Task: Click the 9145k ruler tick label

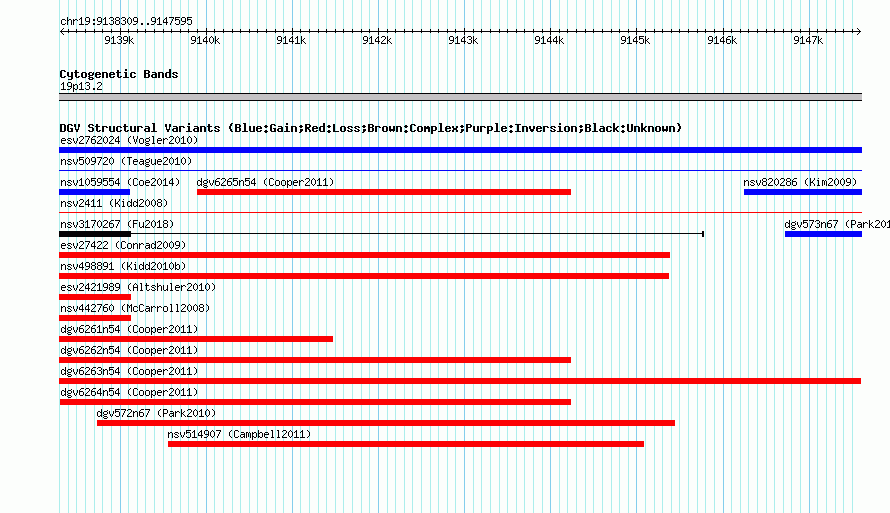Action: click(x=635, y=40)
